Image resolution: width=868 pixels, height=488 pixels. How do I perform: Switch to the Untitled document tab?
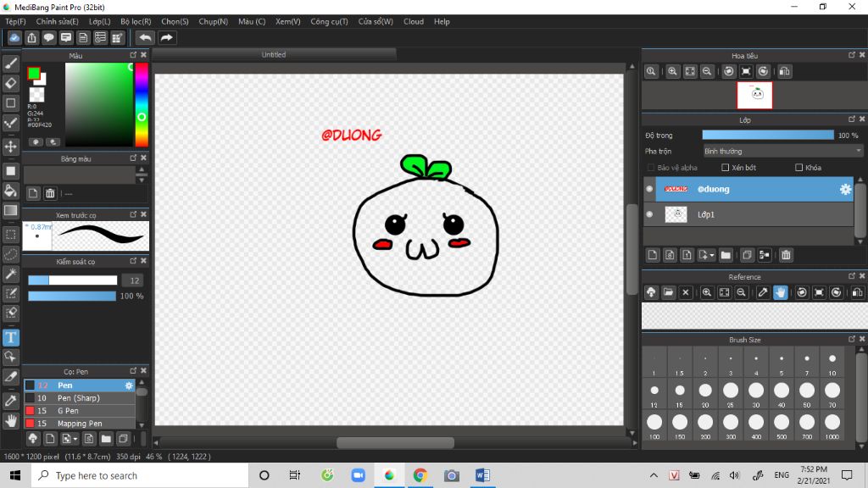pyautogui.click(x=274, y=54)
